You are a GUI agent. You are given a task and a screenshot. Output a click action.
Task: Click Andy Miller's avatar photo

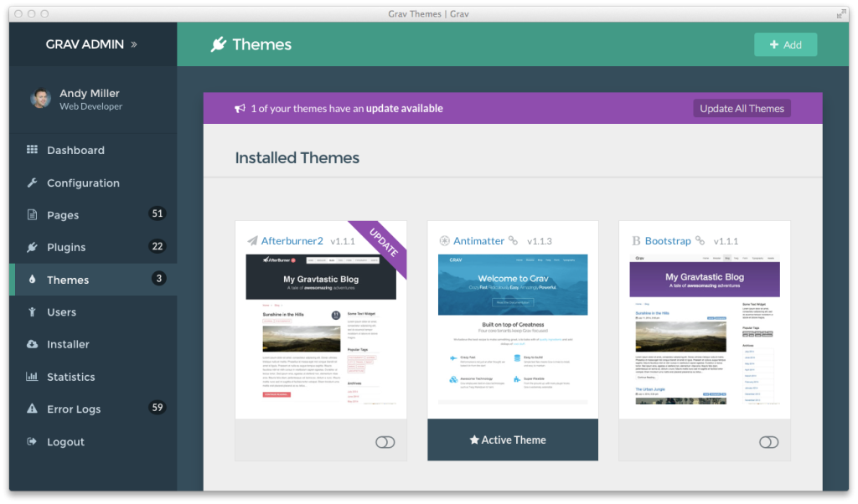40,99
